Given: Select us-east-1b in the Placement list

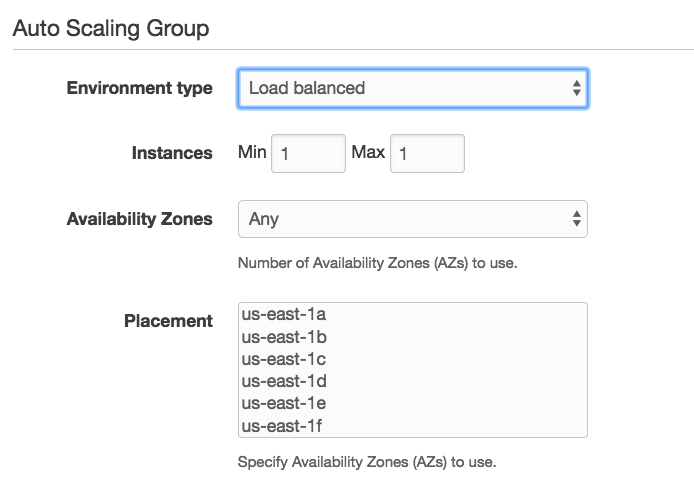Looking at the screenshot, I should 413,337.
